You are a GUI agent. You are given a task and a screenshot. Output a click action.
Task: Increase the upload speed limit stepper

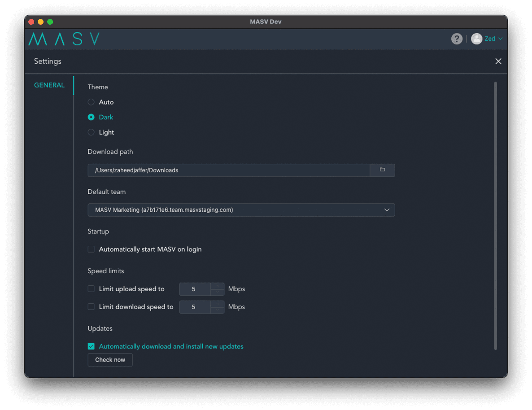tap(217, 286)
